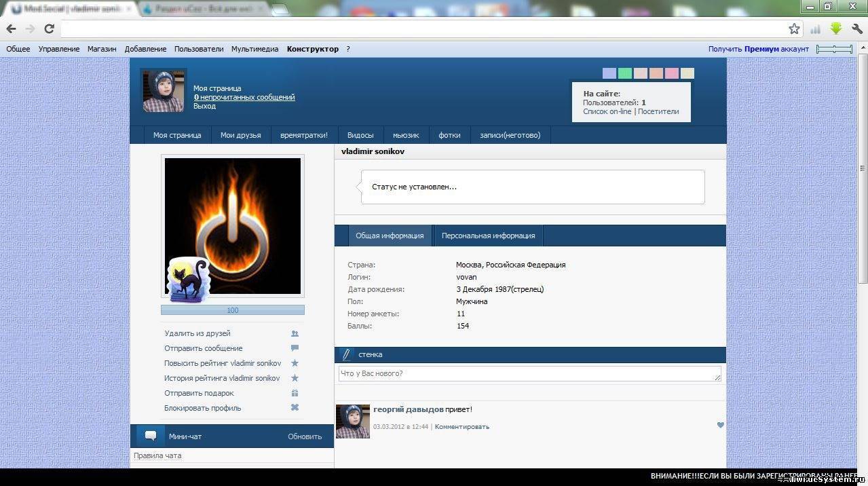
Task: Click the Комментировать link under the post
Action: click(461, 427)
